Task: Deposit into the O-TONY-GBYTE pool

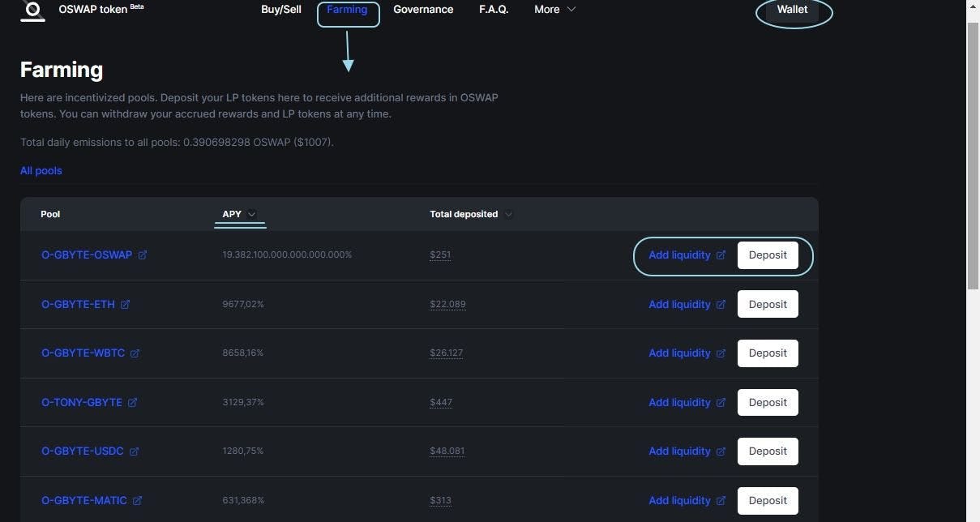Action: 768,402
